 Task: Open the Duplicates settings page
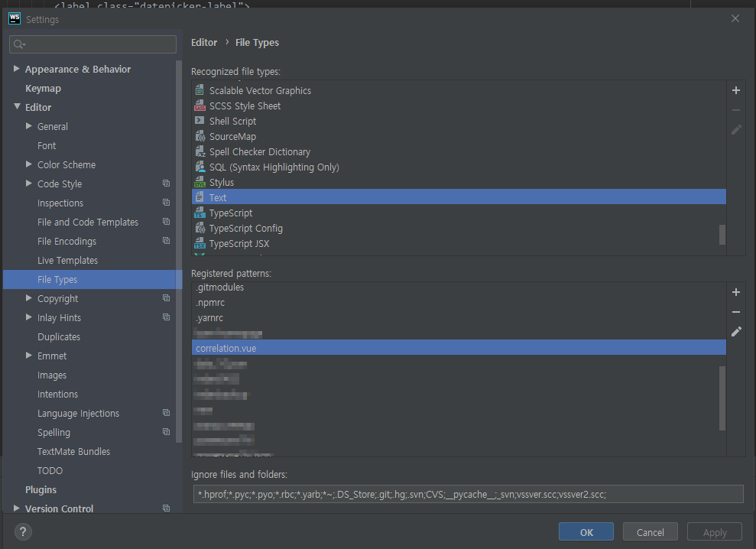tap(59, 336)
